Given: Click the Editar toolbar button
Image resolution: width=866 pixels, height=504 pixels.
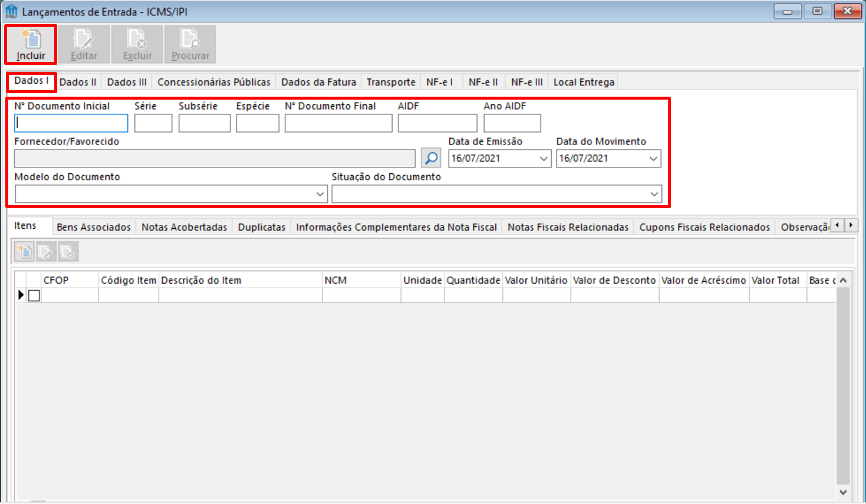Looking at the screenshot, I should click(84, 44).
